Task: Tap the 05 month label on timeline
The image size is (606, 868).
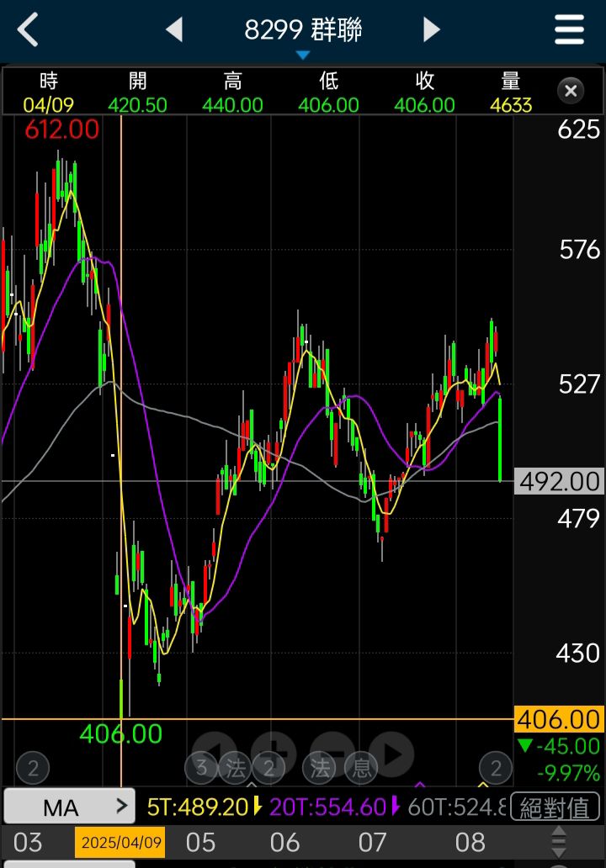Action: coord(200,842)
